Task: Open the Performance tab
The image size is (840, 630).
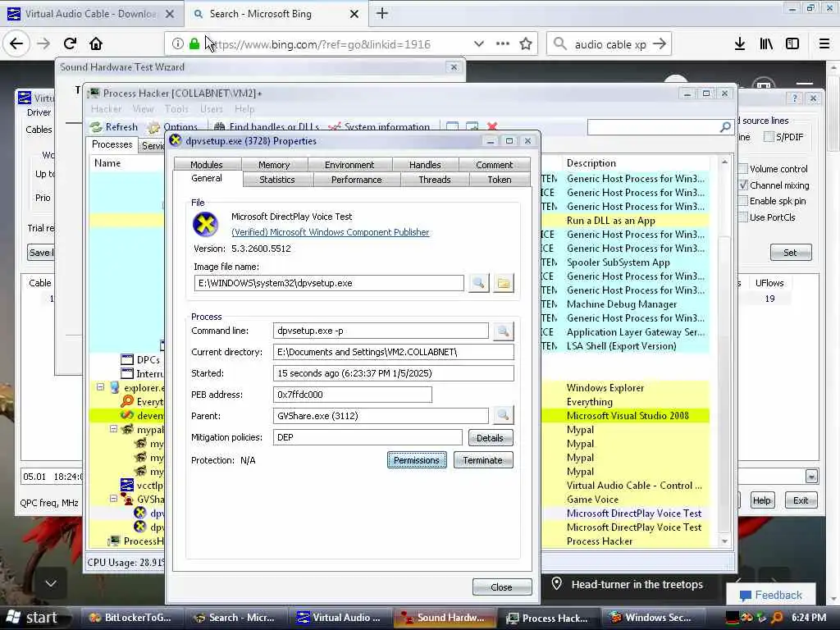Action: click(x=356, y=180)
